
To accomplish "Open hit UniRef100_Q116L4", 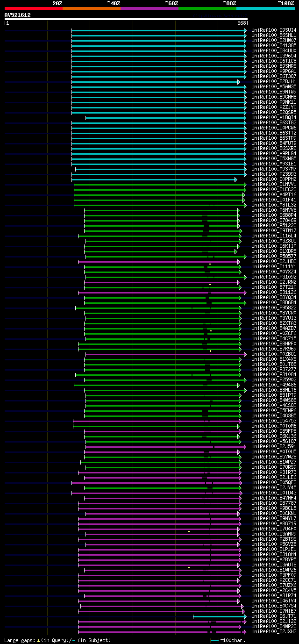I will (274, 236).
